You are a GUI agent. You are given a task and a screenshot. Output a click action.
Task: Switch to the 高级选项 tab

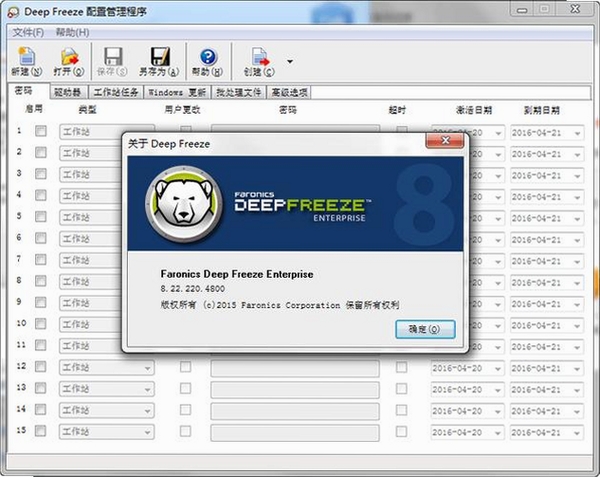tap(289, 92)
